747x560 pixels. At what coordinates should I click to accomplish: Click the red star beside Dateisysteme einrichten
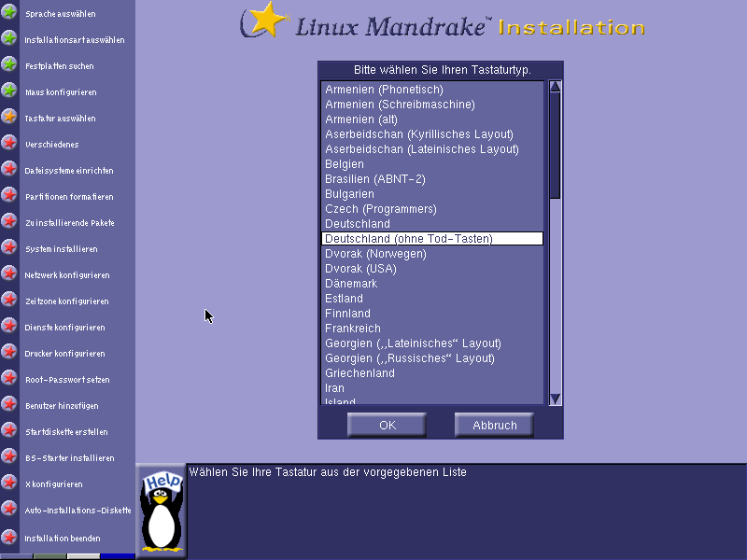click(x=9, y=169)
